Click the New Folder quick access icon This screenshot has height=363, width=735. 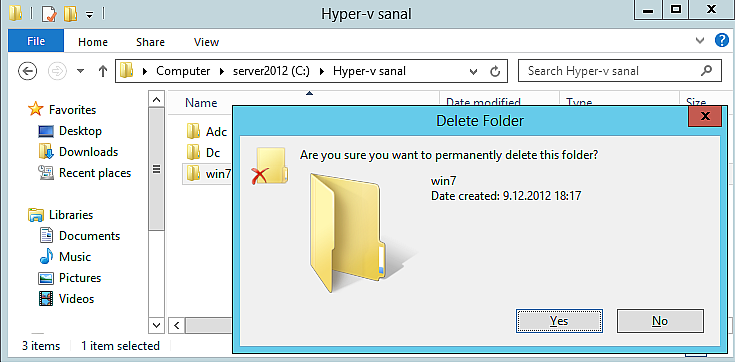click(x=70, y=14)
